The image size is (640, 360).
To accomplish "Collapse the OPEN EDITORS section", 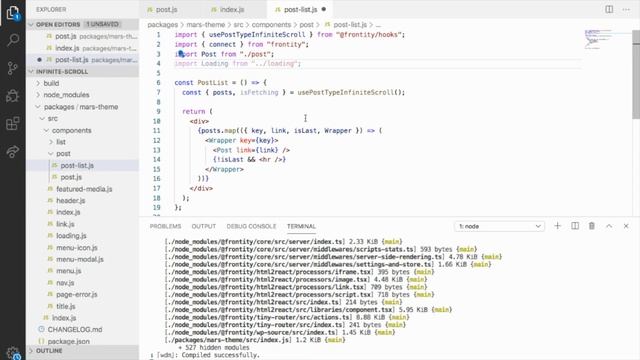I will click(x=83, y=24).
